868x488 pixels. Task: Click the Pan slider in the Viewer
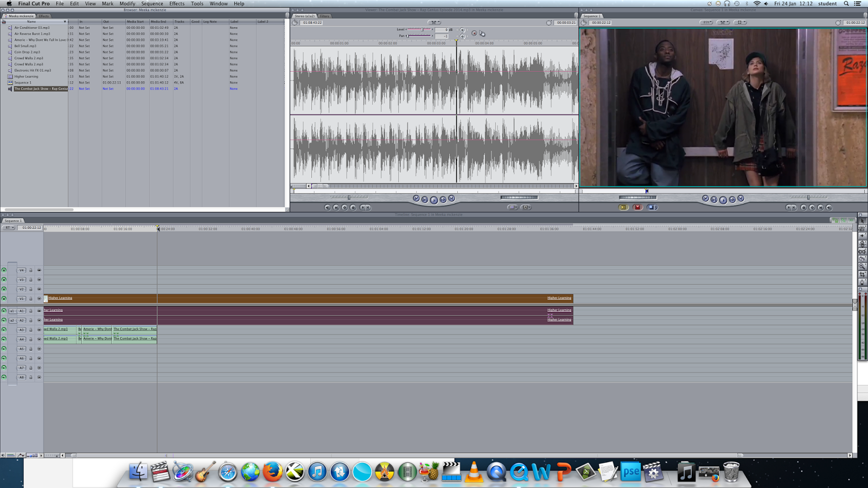419,36
